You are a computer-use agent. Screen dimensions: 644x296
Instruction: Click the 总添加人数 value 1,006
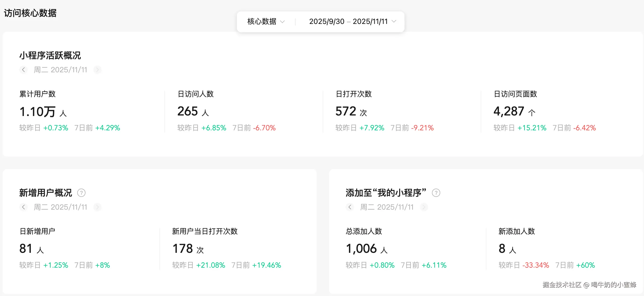[x=361, y=249]
